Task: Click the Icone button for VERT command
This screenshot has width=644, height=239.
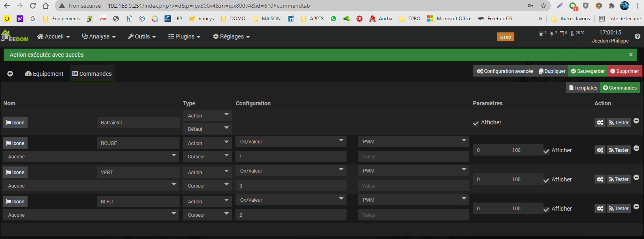Action: tap(15, 173)
